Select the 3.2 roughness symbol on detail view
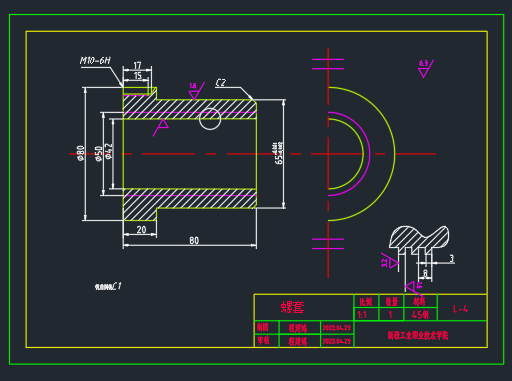Screen dimensions: 512x381 pyautogui.click(x=390, y=262)
